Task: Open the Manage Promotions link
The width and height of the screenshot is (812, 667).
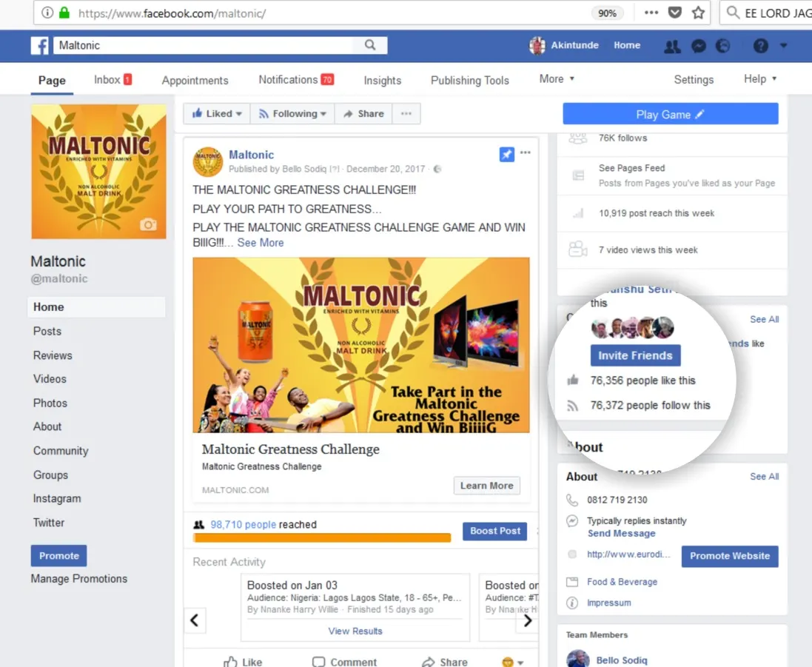Action: (78, 578)
